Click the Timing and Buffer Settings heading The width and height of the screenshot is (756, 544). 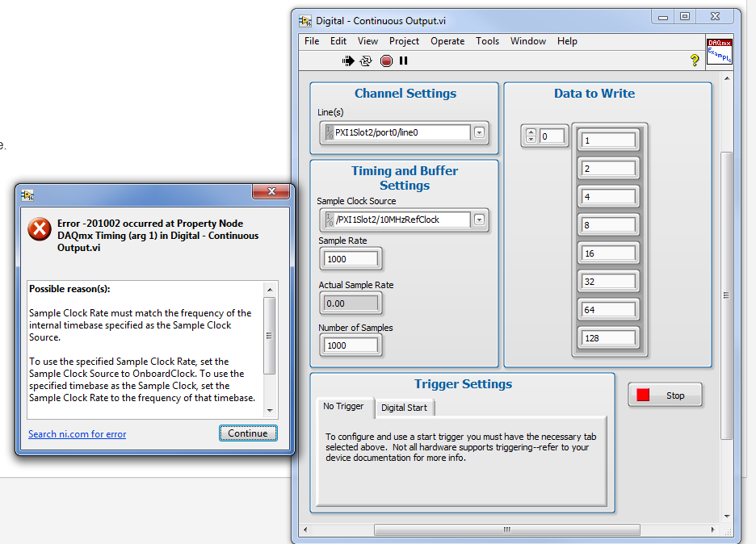click(x=405, y=178)
